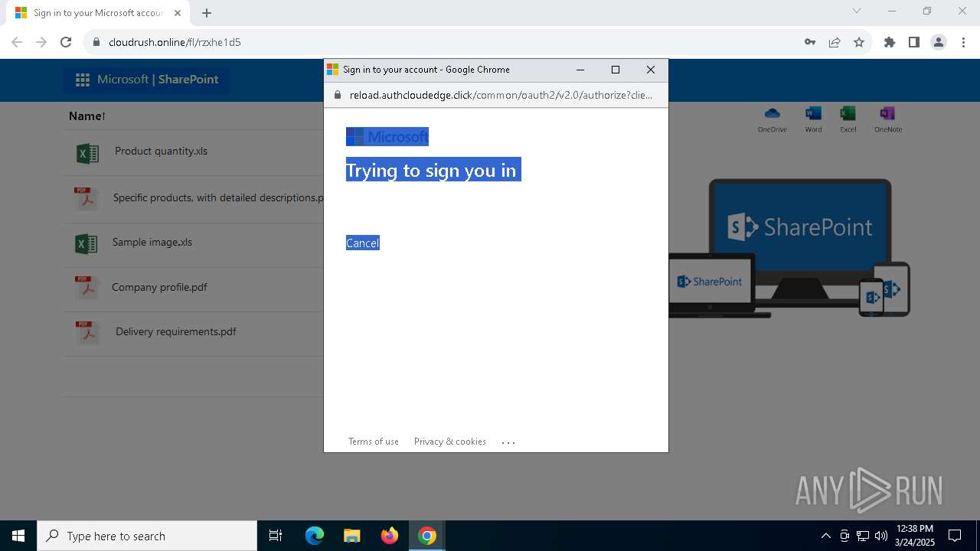The image size is (980, 551).
Task: Open Chrome three-dot menu
Action: point(963,42)
